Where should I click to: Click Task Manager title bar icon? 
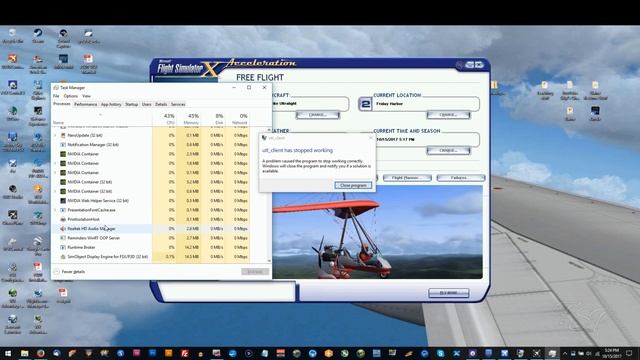[56, 88]
